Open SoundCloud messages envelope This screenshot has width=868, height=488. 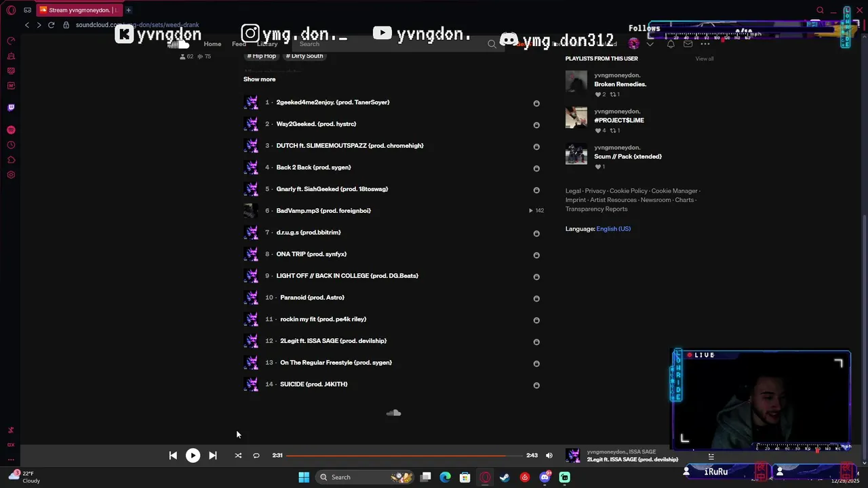coord(688,44)
